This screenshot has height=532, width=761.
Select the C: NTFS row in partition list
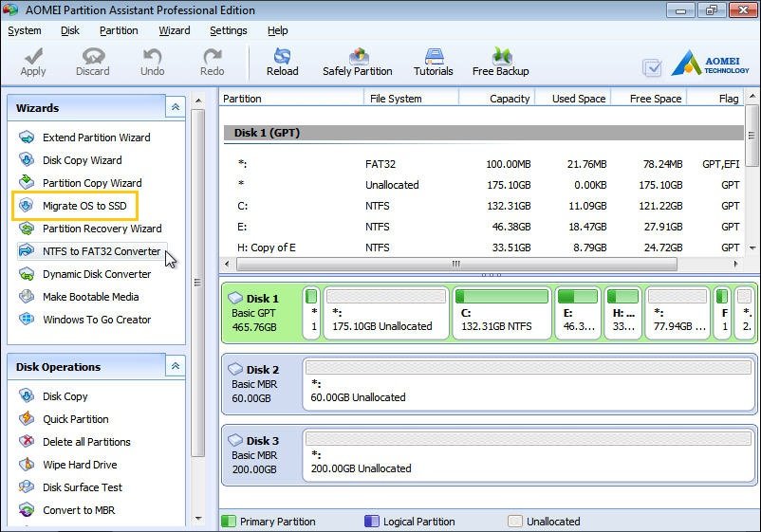483,206
